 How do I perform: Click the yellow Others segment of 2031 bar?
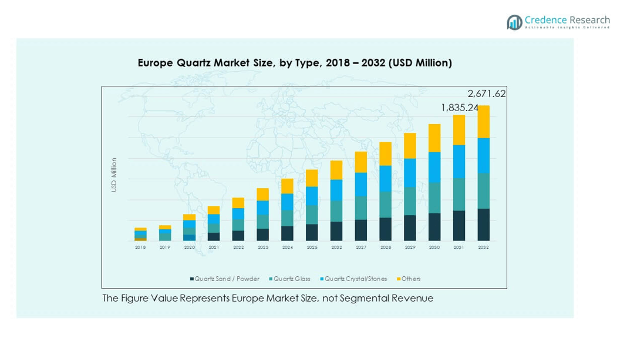click(x=458, y=130)
